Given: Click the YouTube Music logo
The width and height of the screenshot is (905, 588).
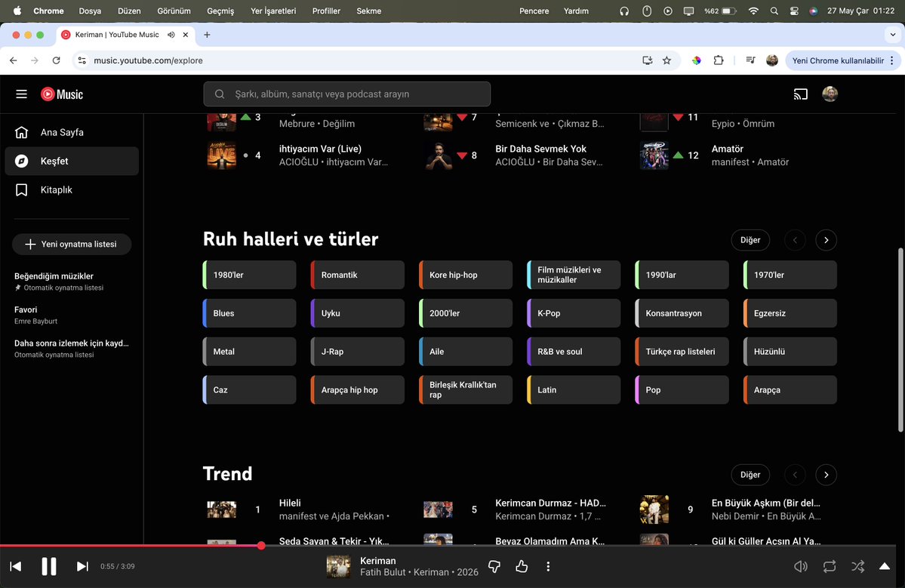Looking at the screenshot, I should click(62, 94).
